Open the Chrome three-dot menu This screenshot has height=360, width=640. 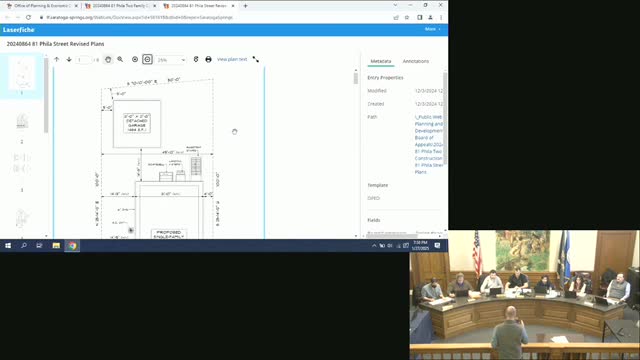[x=441, y=18]
